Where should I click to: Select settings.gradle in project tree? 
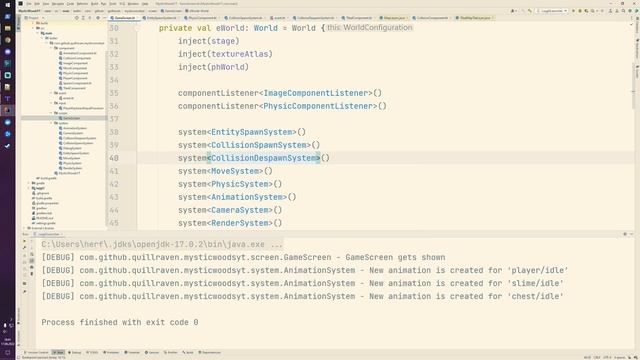[44, 223]
